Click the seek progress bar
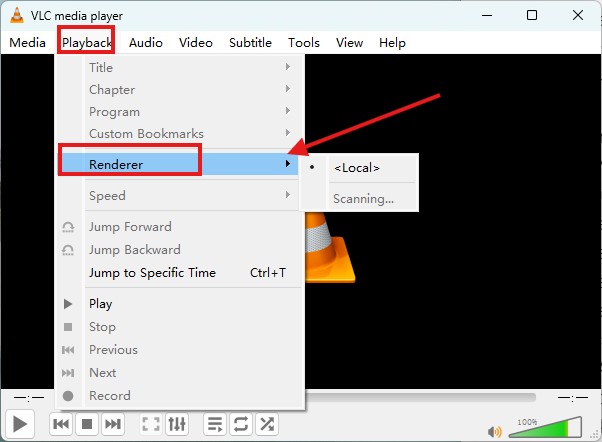Screen dimensions: 602x442 click(x=420, y=397)
